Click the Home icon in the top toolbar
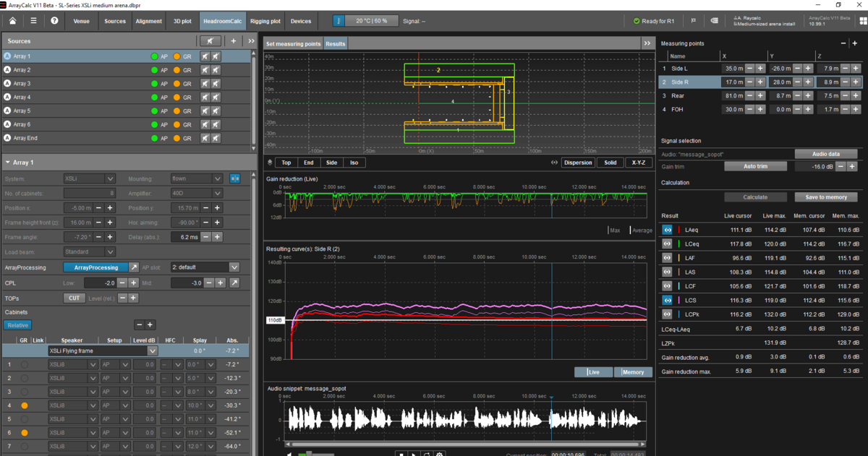This screenshot has width=868, height=456. click(x=11, y=21)
